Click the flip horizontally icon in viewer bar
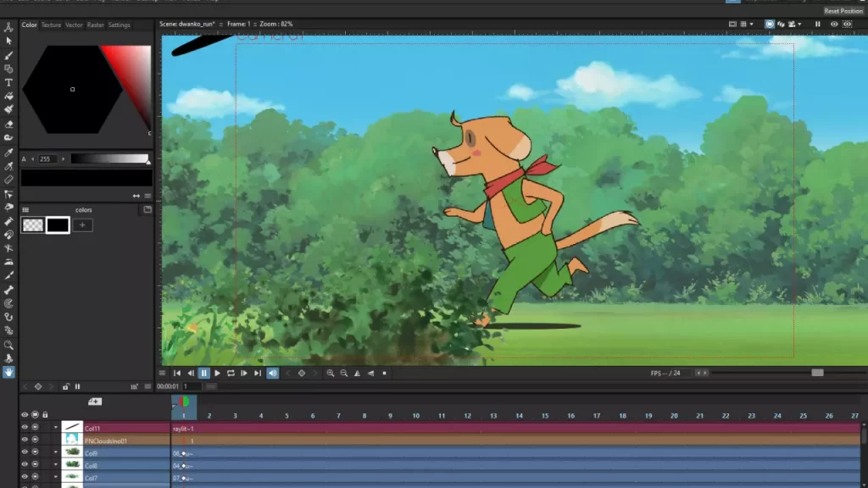868x488 pixels. [x=358, y=374]
